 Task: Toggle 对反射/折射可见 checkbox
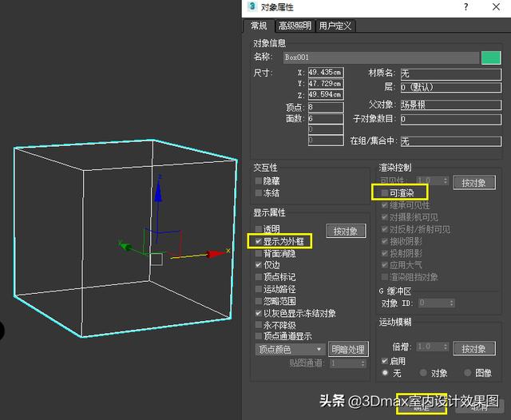click(385, 229)
